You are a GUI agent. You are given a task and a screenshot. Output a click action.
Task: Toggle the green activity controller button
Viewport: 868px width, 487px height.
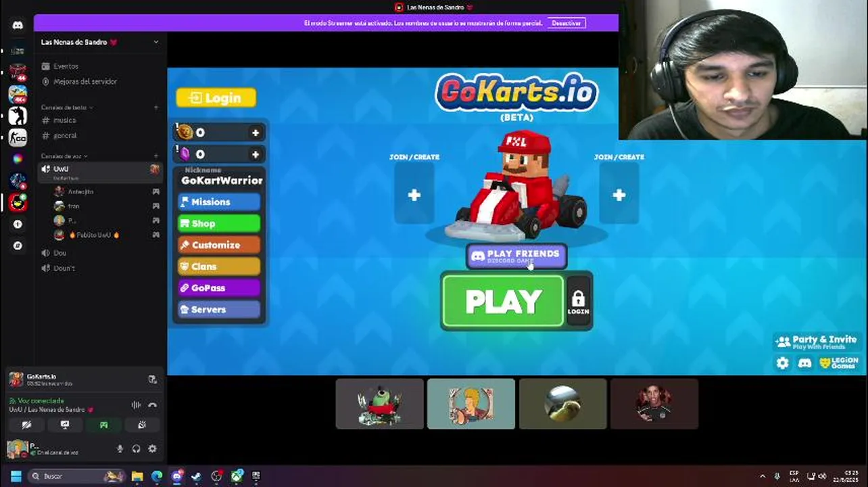click(x=103, y=425)
